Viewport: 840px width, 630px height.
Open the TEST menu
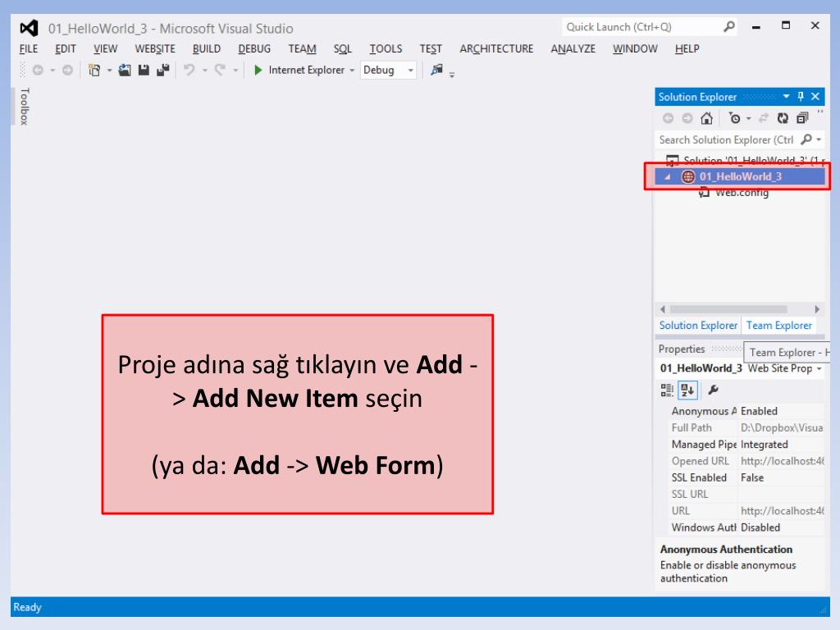point(431,48)
